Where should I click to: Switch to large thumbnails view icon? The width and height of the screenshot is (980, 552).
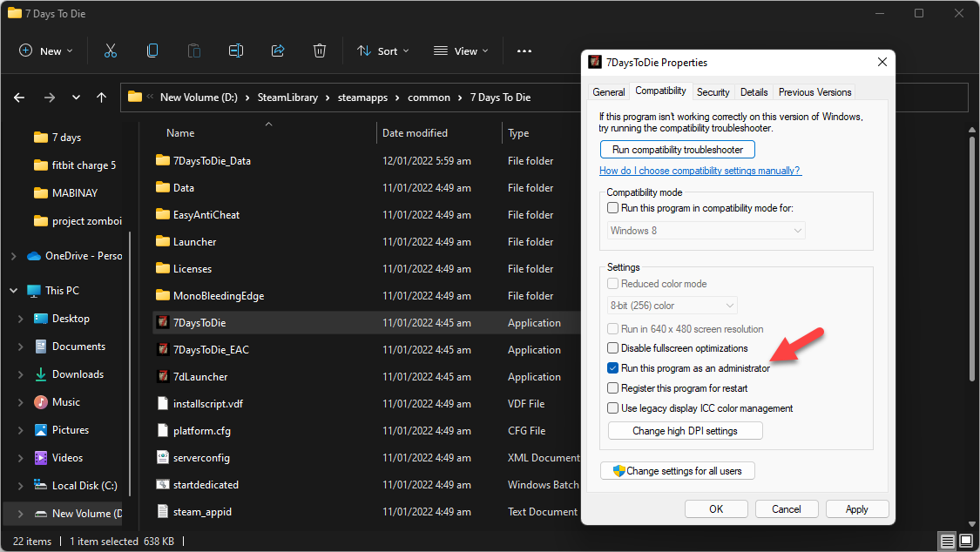(966, 541)
